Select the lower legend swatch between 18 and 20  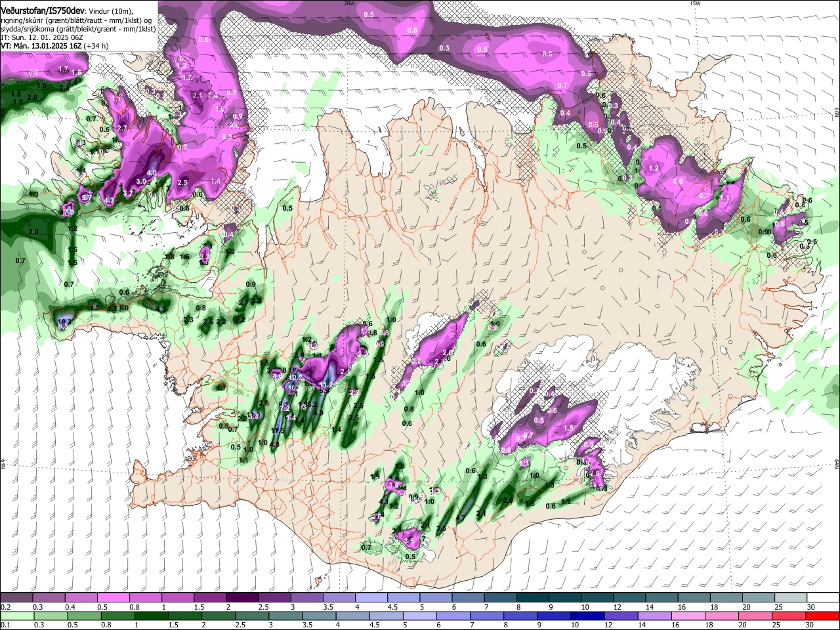pos(723,616)
